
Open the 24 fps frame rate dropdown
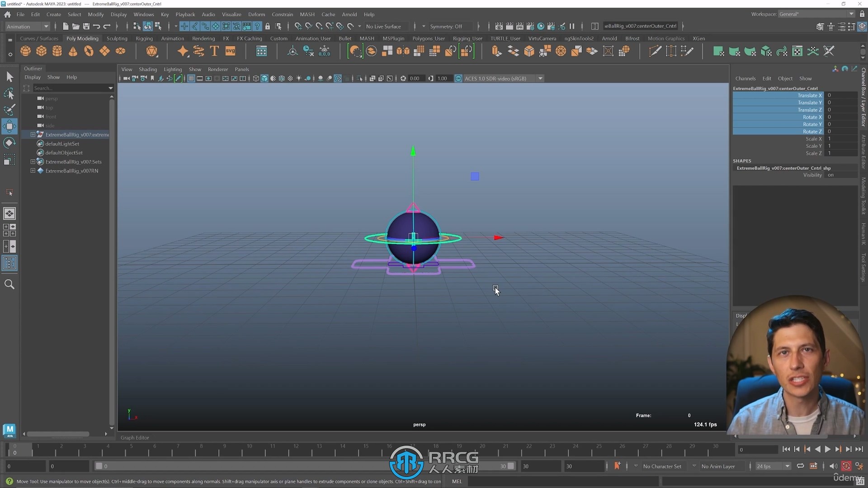click(x=773, y=466)
